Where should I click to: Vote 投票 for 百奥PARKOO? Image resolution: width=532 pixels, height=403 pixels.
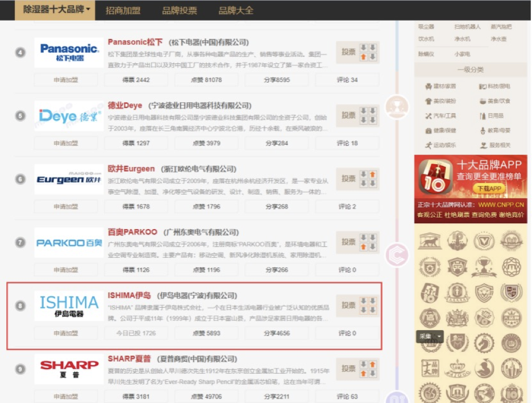point(348,242)
